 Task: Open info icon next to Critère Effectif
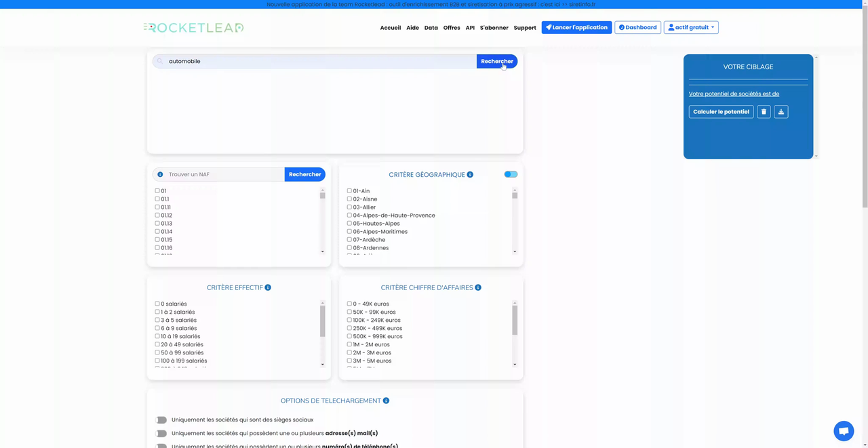[268, 287]
